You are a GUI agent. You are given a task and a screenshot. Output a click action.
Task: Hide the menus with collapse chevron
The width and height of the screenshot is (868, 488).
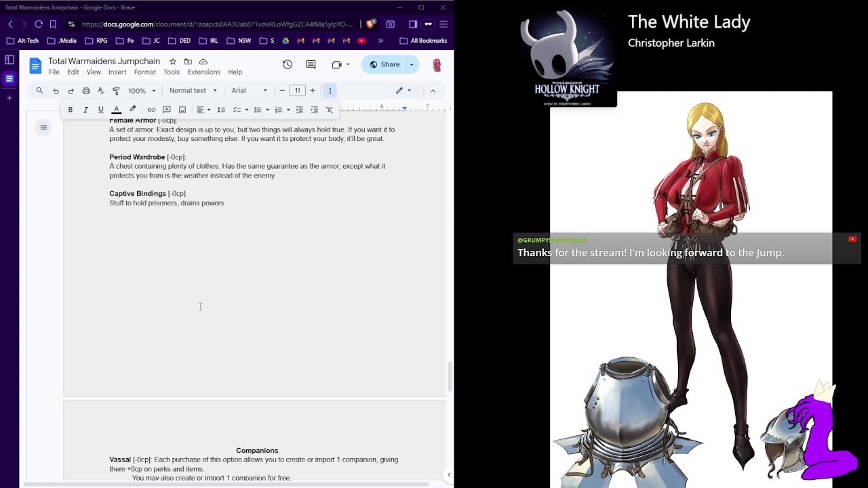coord(433,91)
